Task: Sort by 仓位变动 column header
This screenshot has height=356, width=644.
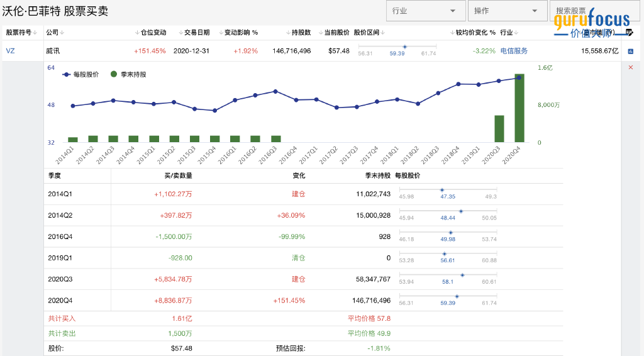Action: pos(150,33)
